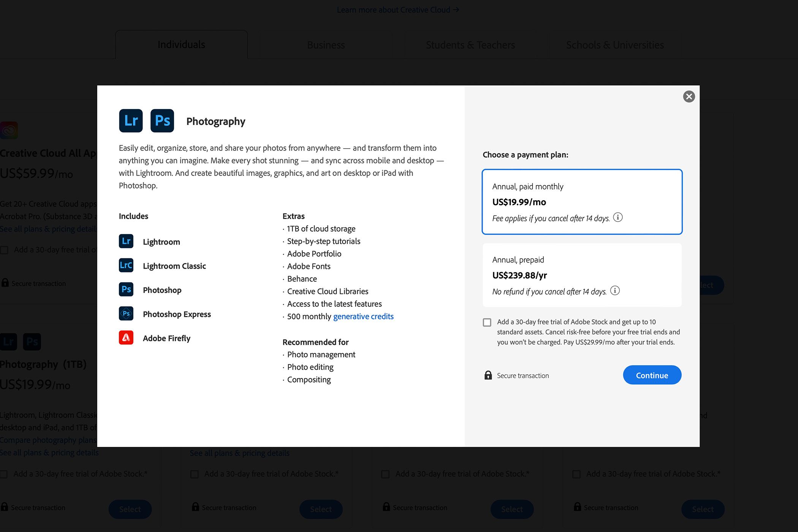798x532 pixels.
Task: Click Learn more about Creative Cloud link
Action: click(398, 9)
